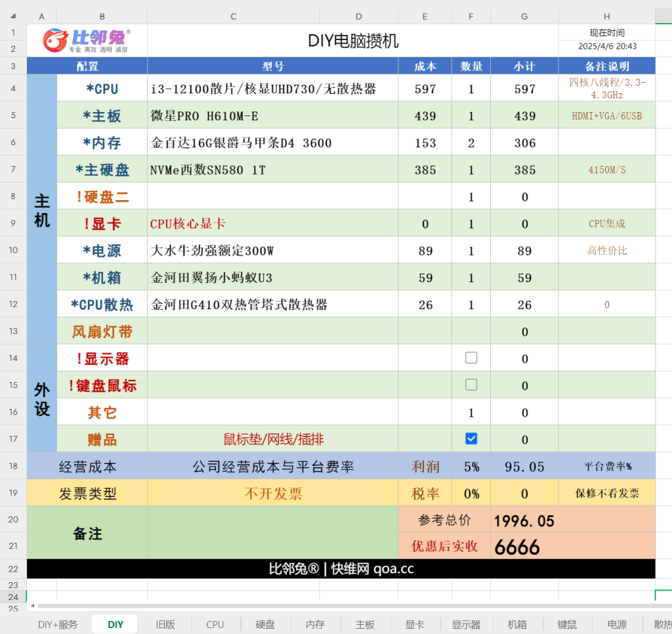Screen dimensions: 672x634
Task: Click the 高性价比 remark cell
Action: tap(607, 250)
